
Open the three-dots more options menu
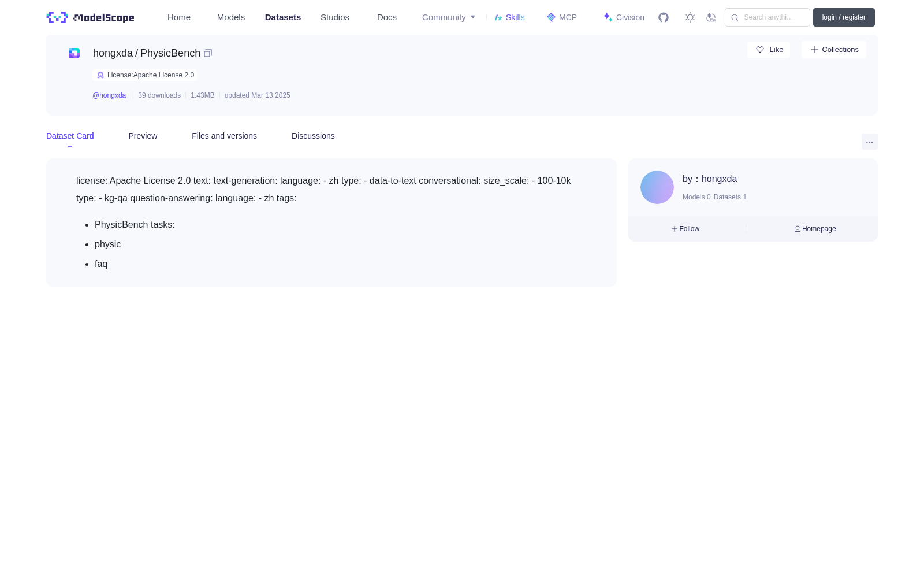point(870,142)
